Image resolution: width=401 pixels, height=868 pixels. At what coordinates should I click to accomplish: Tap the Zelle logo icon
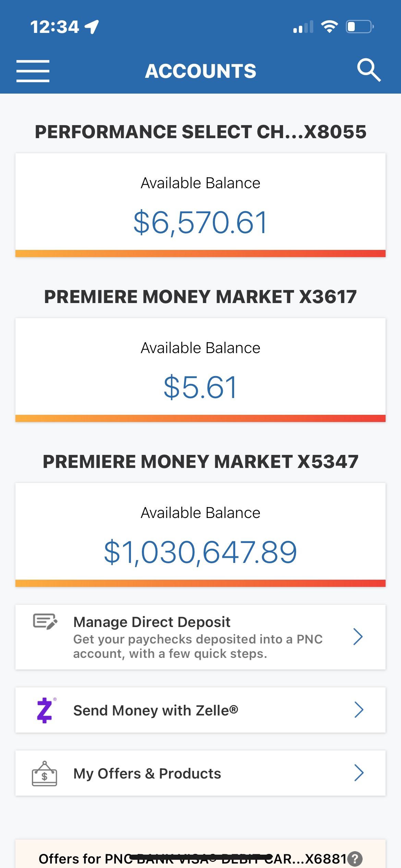point(45,710)
